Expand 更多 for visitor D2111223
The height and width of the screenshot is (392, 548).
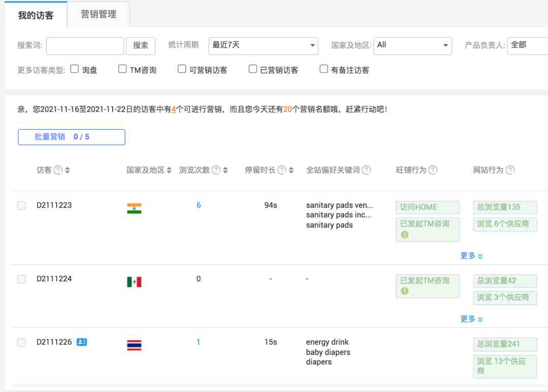point(471,256)
